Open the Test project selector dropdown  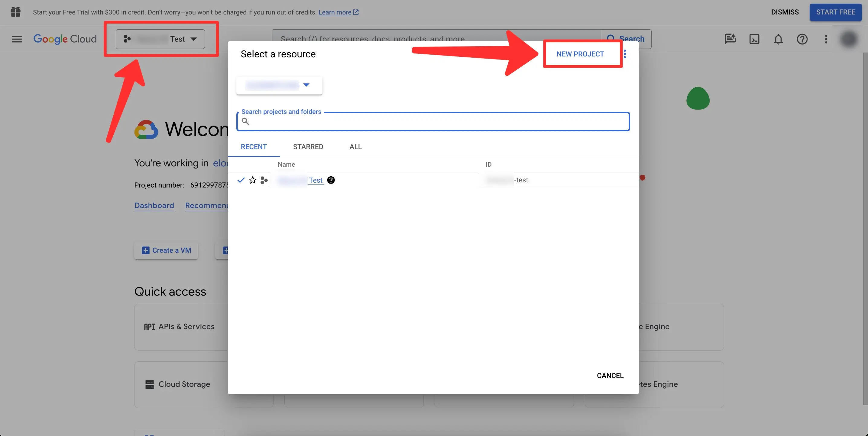point(160,39)
